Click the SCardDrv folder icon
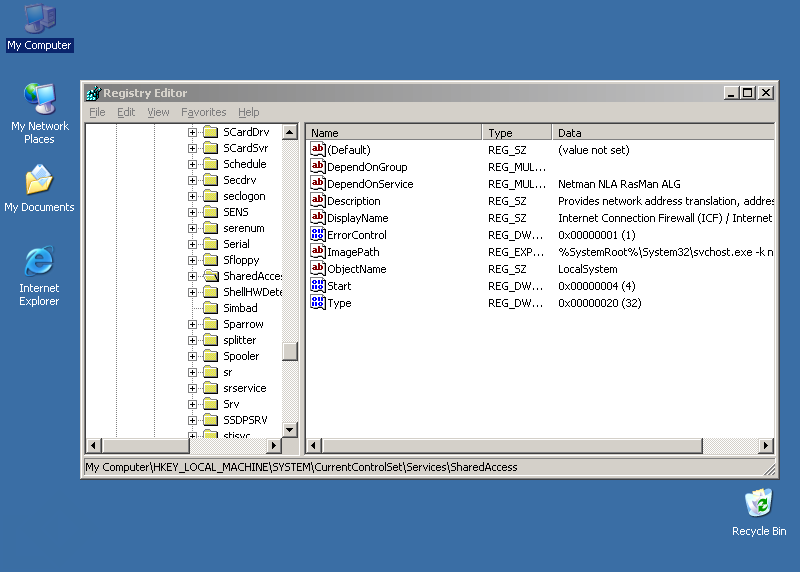800x572 pixels. click(x=211, y=132)
